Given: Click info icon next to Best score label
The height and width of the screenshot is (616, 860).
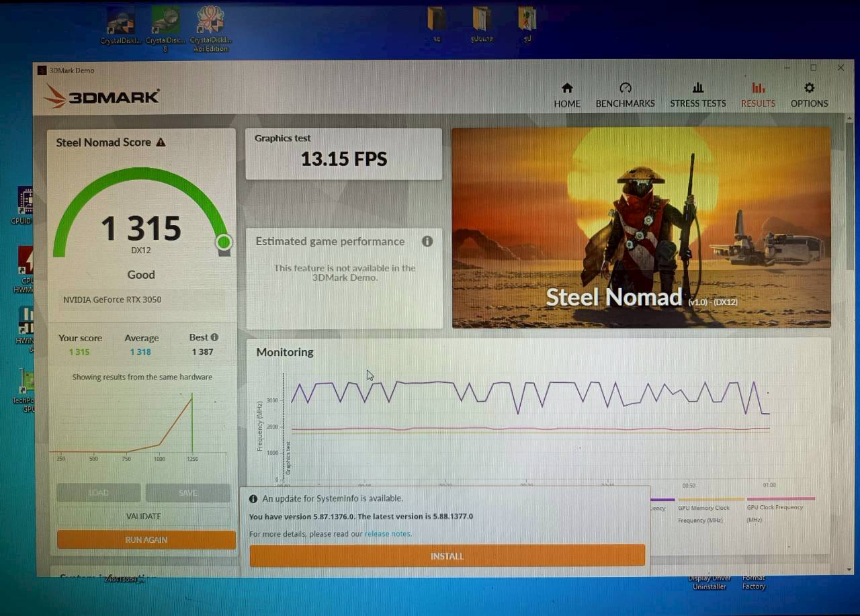Looking at the screenshot, I should tap(214, 337).
